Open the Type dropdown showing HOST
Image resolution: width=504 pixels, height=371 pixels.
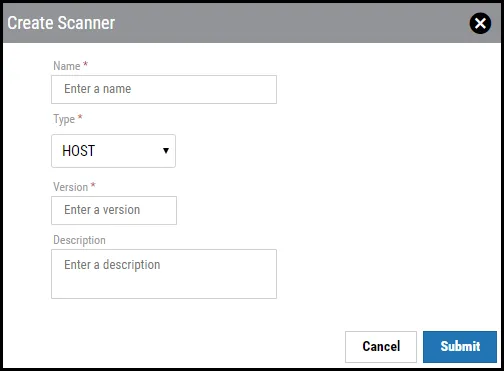113,151
